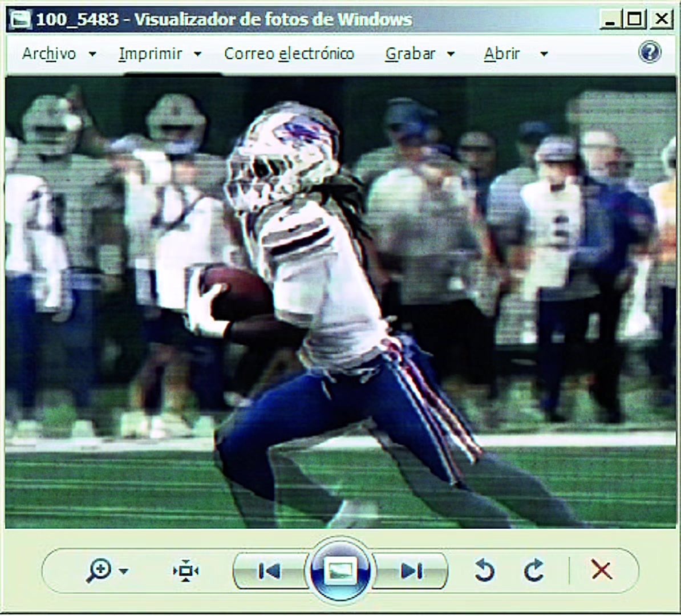Open the Archivo menu
Viewport: 681px width, 616px height.
click(49, 54)
